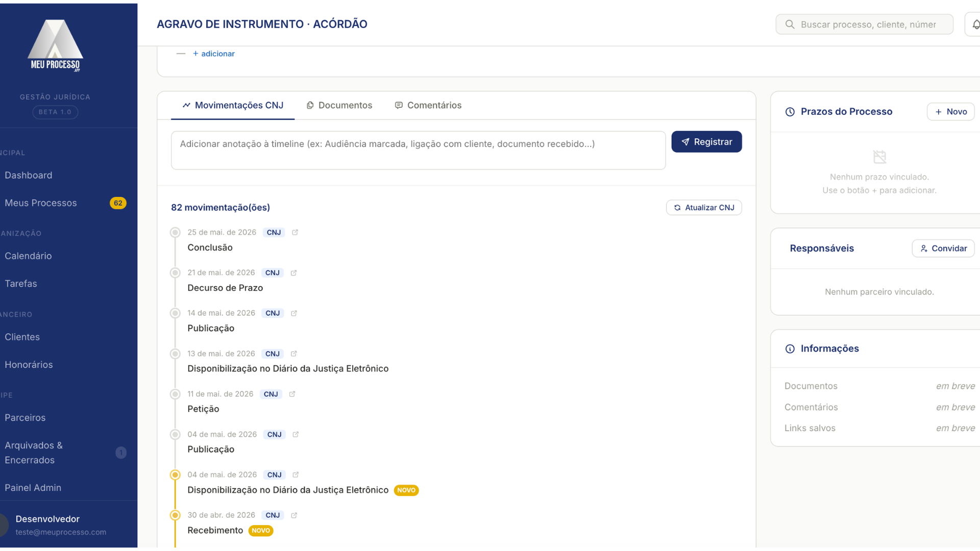Screen dimensions: 980x551
Task: Click the Conclusão timeline marker
Action: 175,233
